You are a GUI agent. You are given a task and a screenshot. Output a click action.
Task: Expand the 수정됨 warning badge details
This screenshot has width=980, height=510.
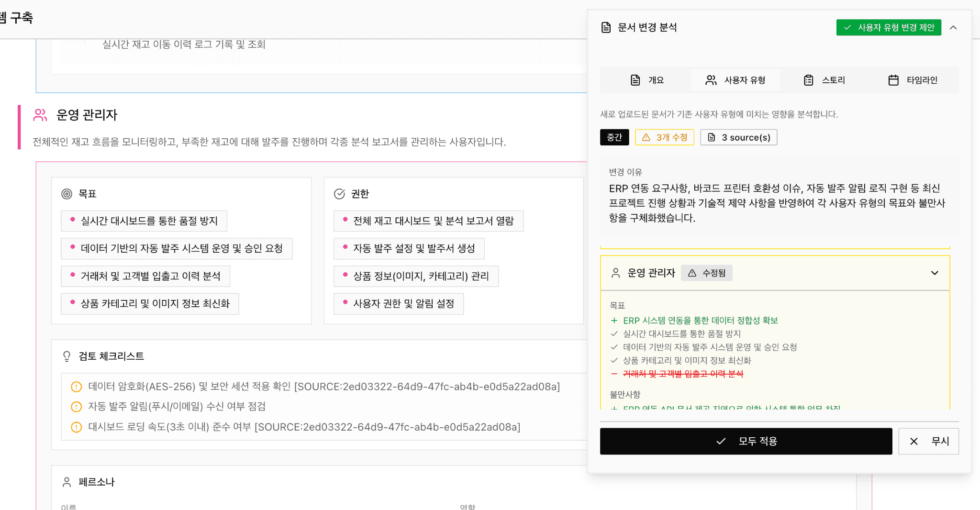click(707, 273)
